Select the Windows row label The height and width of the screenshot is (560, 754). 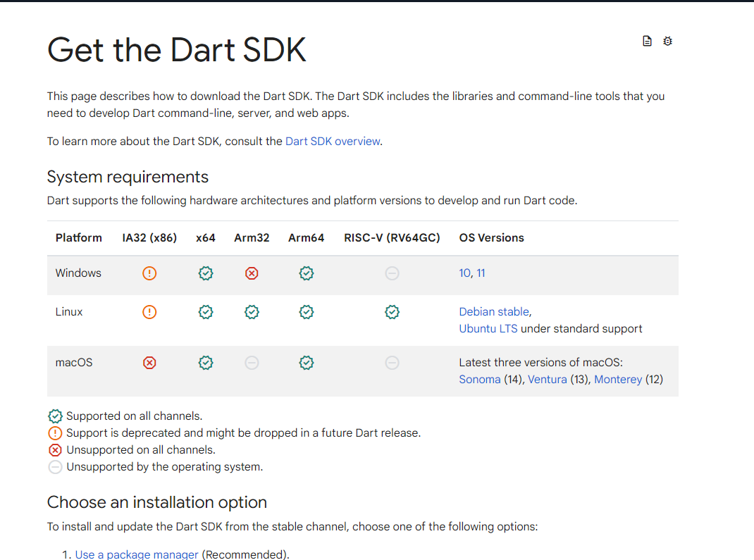tap(78, 273)
